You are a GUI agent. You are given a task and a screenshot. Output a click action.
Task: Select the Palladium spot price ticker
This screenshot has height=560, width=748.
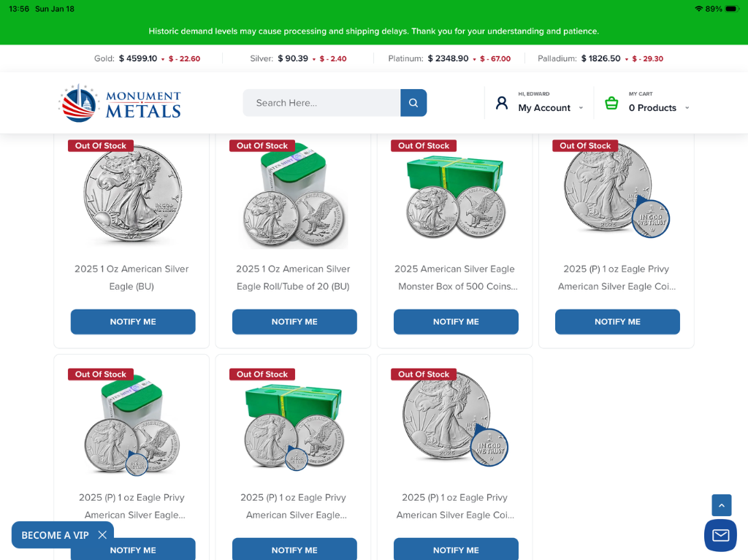[600, 58]
